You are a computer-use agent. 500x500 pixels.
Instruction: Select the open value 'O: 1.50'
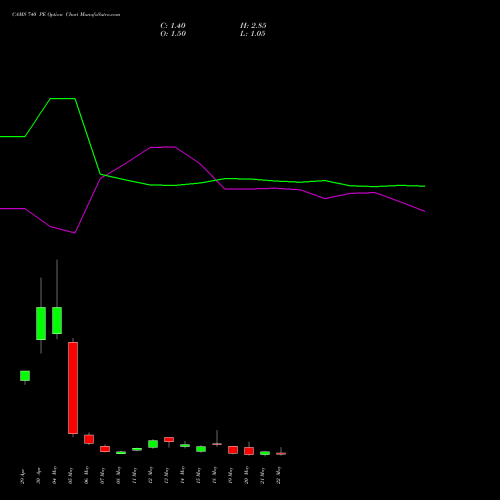(173, 34)
